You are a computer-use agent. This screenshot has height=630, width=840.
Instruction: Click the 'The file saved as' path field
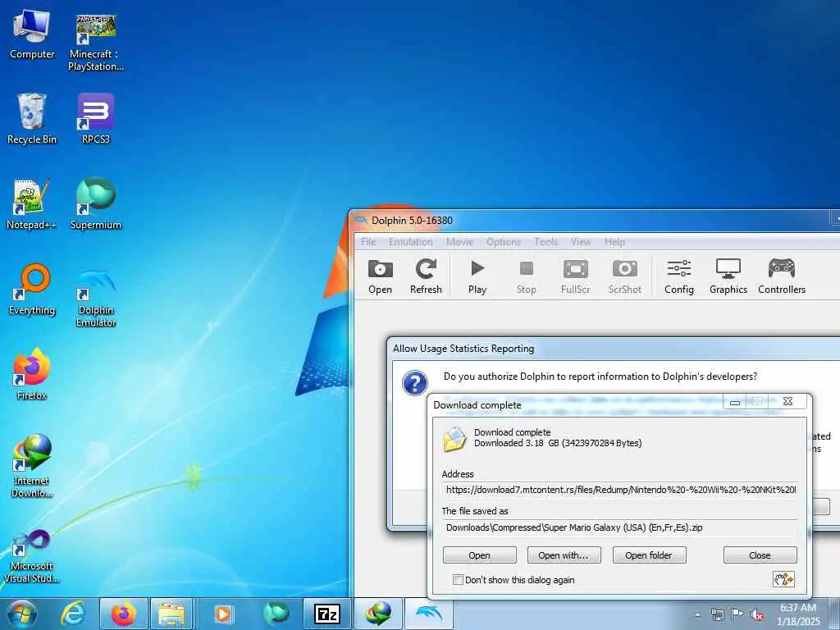click(620, 527)
